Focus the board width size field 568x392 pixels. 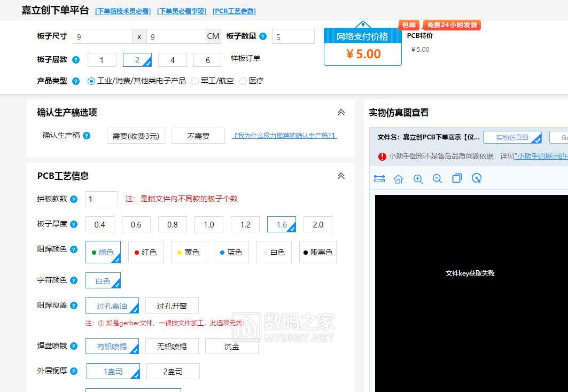click(x=103, y=36)
